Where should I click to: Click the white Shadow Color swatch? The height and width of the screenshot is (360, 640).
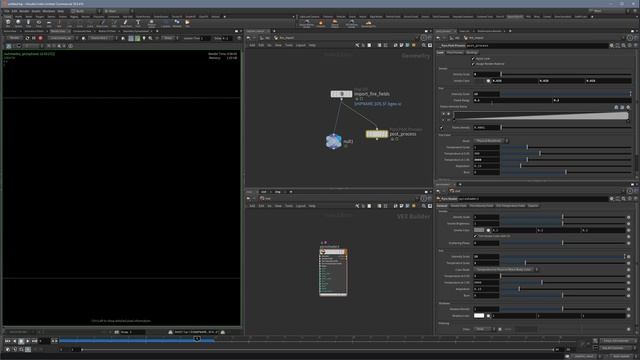[x=479, y=316]
